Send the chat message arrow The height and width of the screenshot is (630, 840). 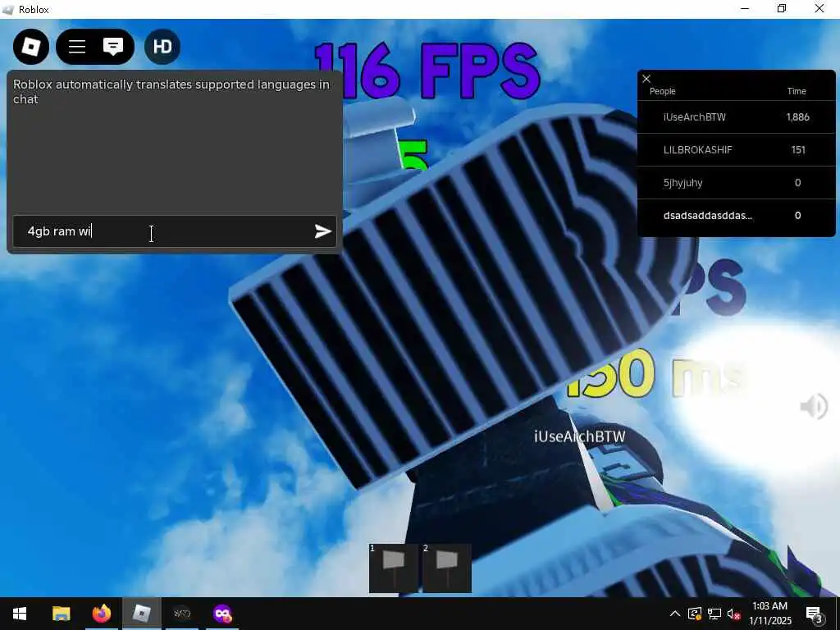coord(322,231)
